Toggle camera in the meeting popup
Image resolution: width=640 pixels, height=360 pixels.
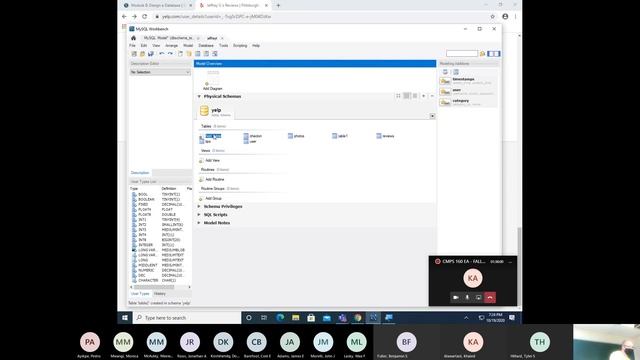(x=456, y=298)
